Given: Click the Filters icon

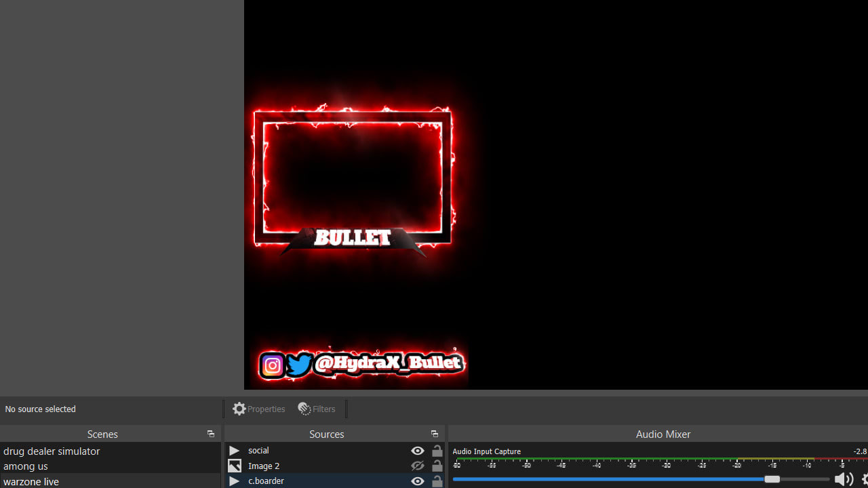Looking at the screenshot, I should click(x=304, y=409).
